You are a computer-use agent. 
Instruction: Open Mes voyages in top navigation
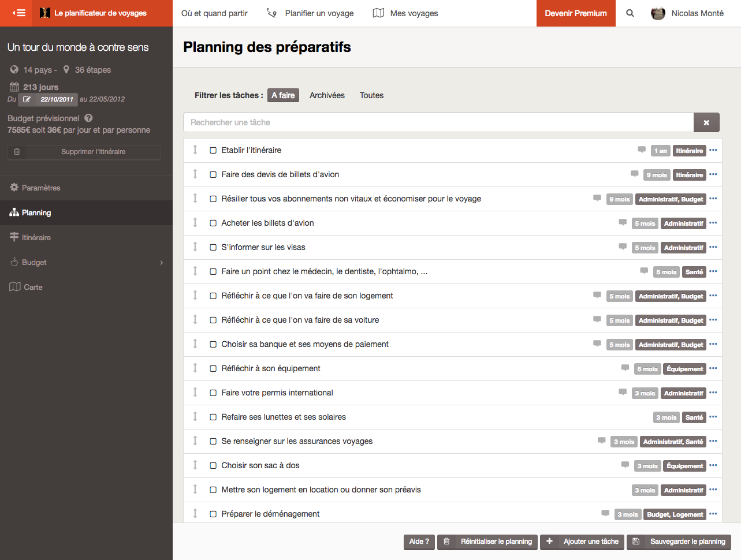point(405,13)
